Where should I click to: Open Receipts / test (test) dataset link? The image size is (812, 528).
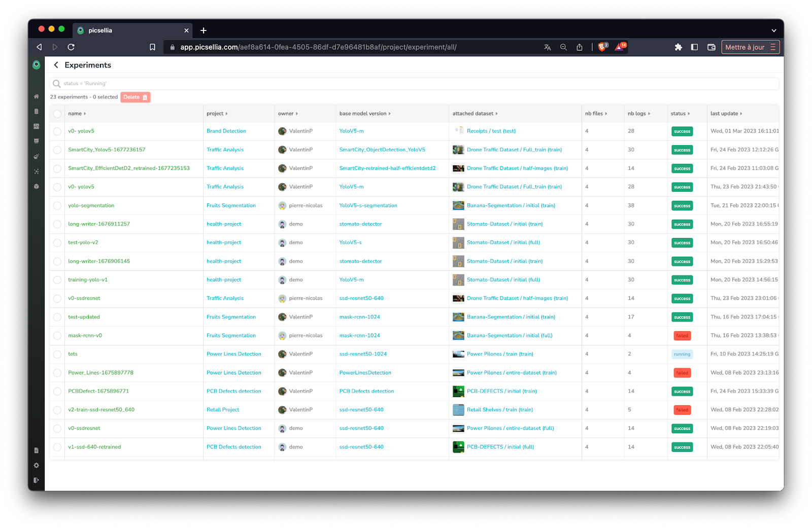491,131
